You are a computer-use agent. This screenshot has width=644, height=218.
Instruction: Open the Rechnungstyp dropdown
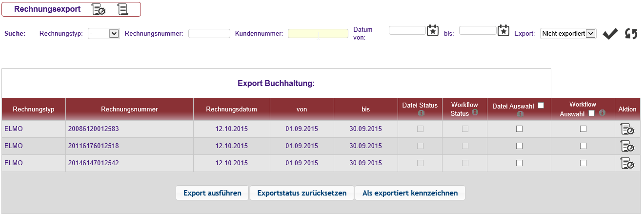point(103,34)
